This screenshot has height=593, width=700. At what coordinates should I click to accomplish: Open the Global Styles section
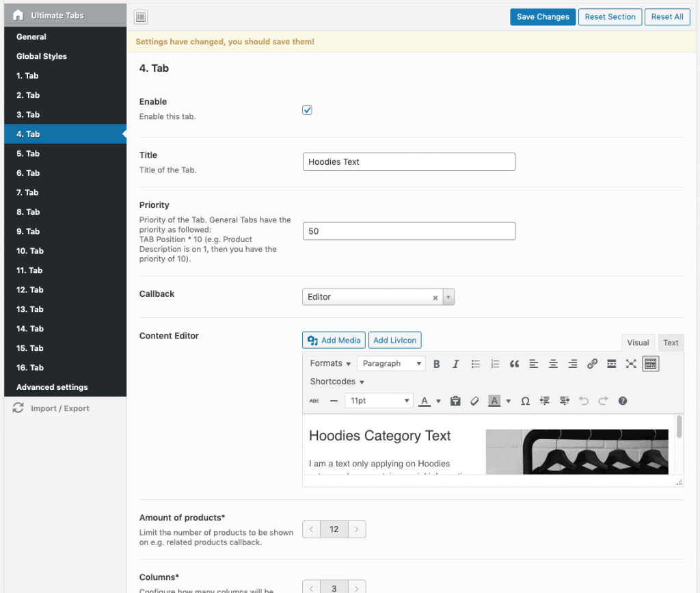[x=65, y=56]
